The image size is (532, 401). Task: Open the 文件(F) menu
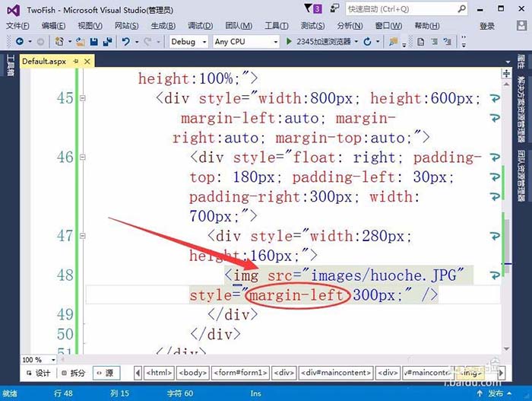(x=17, y=26)
